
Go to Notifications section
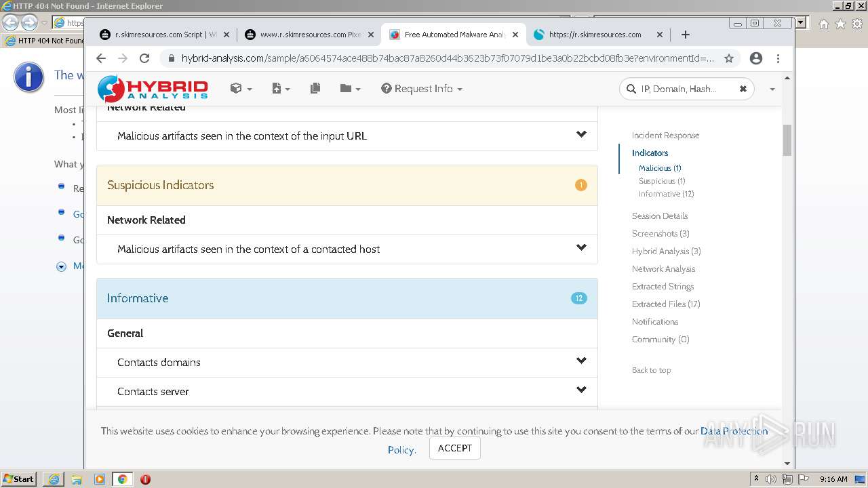point(655,322)
